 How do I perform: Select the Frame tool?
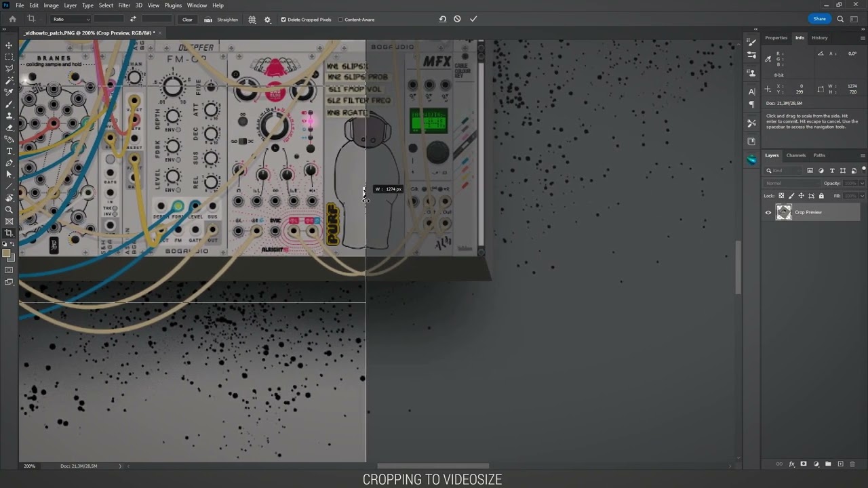click(x=9, y=221)
